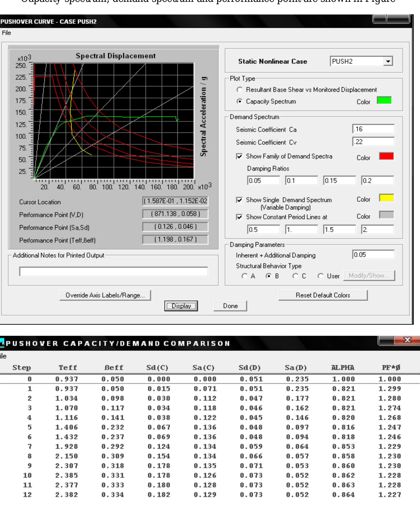Click the Done button
420x506 pixels.
tap(230, 306)
